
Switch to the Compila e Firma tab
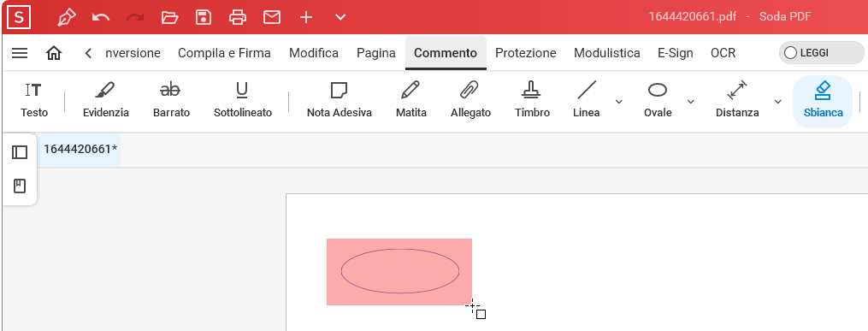coord(224,53)
